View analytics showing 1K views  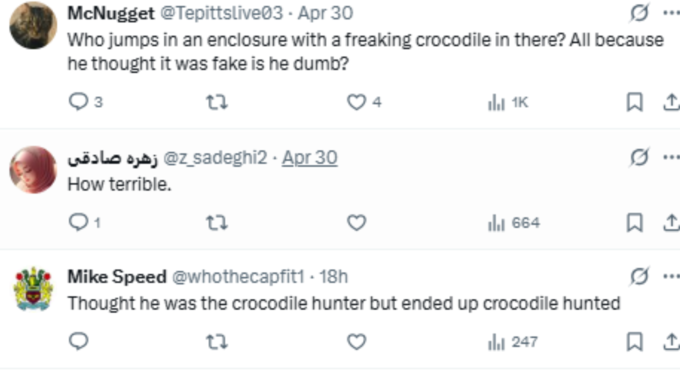point(507,102)
